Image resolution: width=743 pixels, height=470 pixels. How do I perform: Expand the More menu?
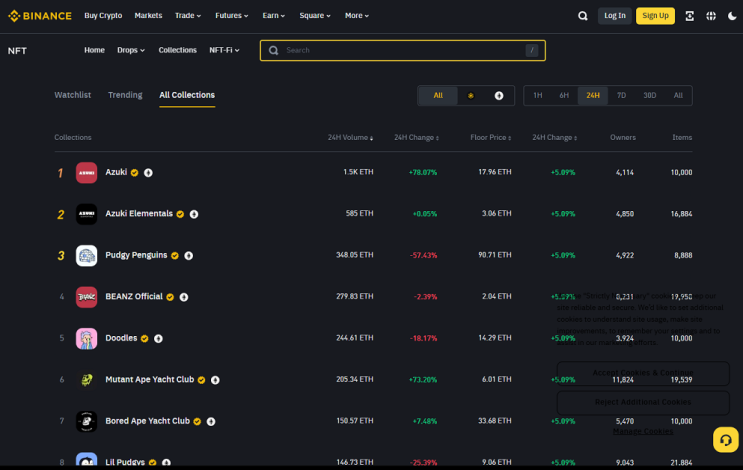pos(357,16)
